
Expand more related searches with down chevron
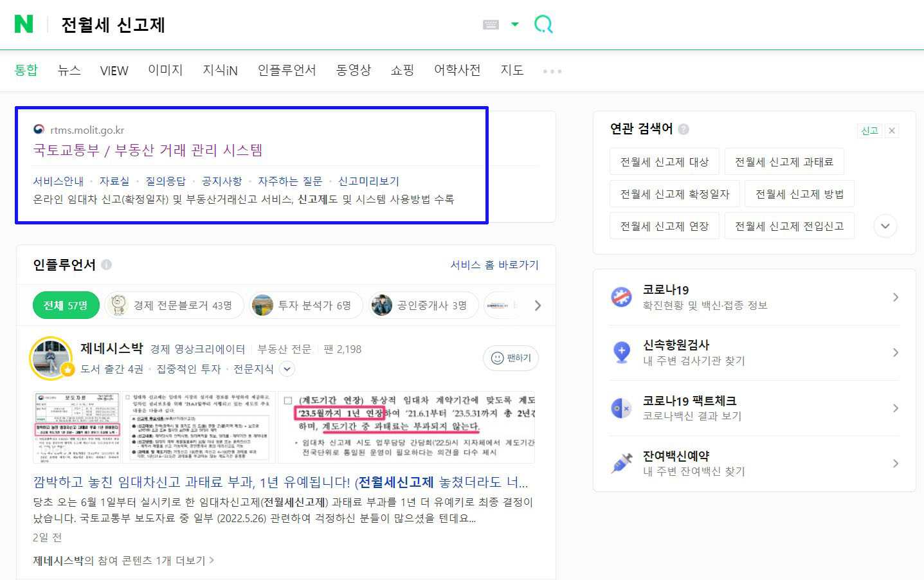(885, 226)
